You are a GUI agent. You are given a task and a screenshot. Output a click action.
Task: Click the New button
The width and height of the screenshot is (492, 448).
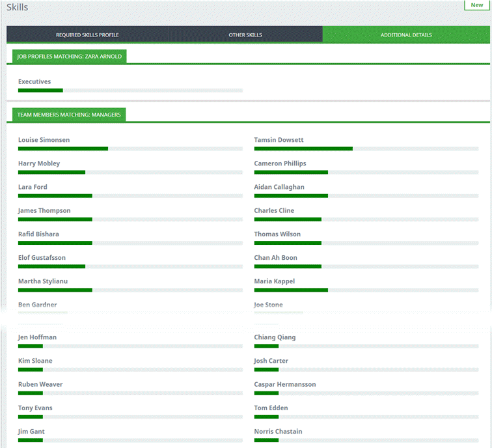(x=477, y=5)
